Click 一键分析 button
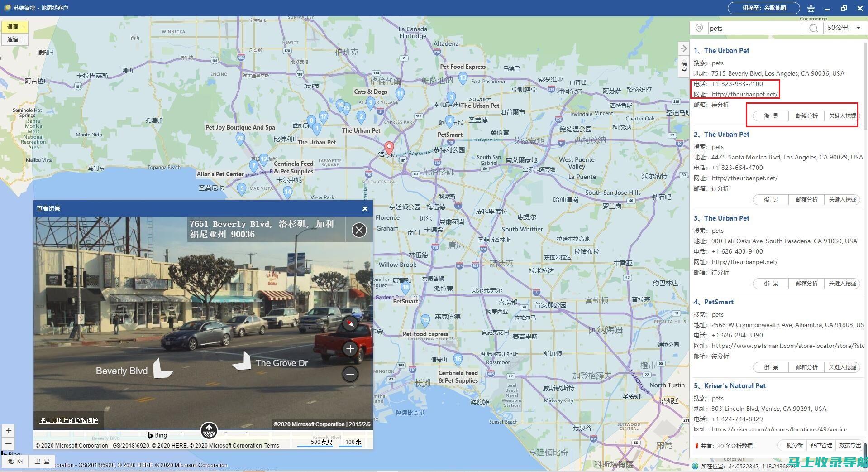 792,445
